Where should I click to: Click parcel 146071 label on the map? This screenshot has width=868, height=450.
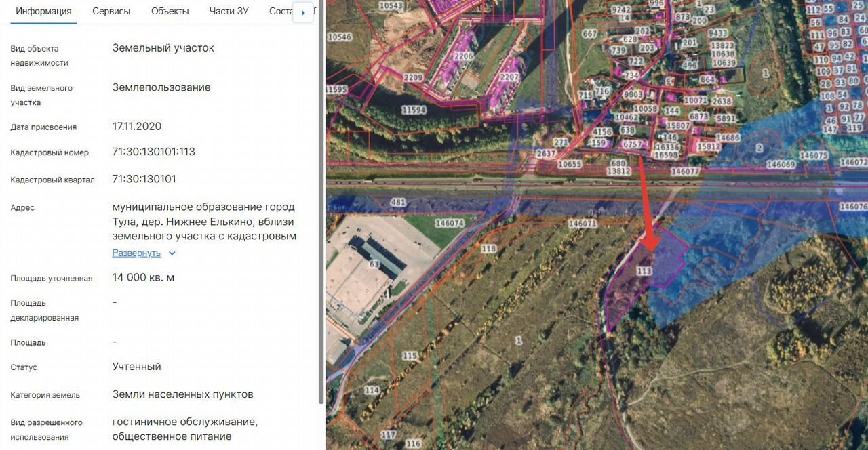[582, 223]
